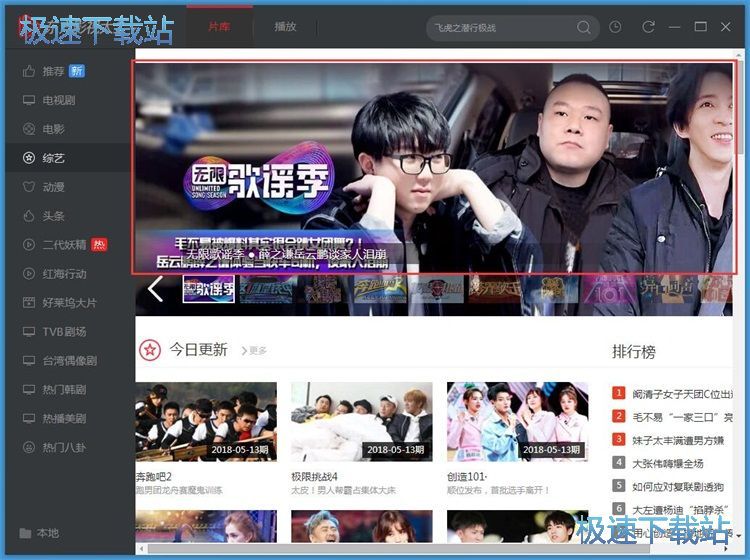Click the star icon beside 今日更新
The width and height of the screenshot is (750, 560).
pos(150,350)
